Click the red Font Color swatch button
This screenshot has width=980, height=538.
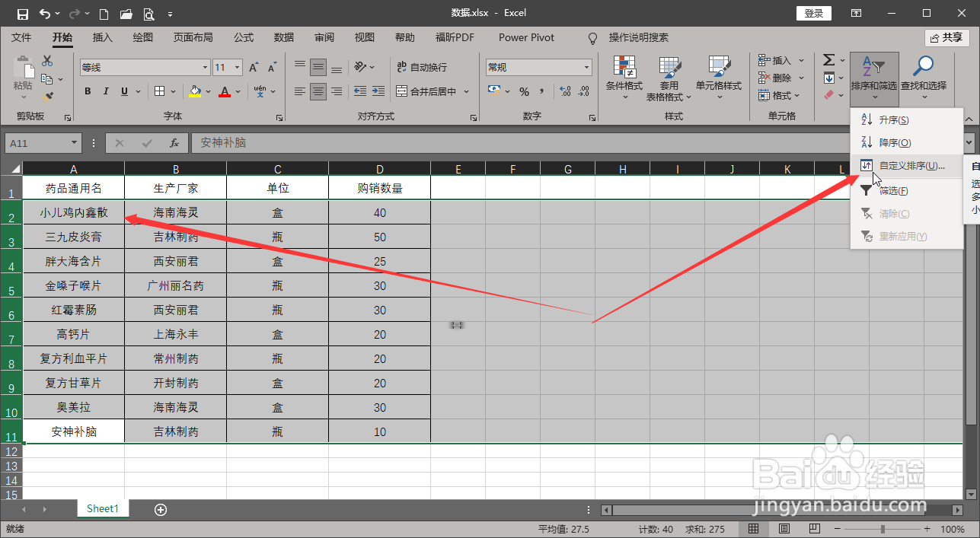click(x=225, y=91)
